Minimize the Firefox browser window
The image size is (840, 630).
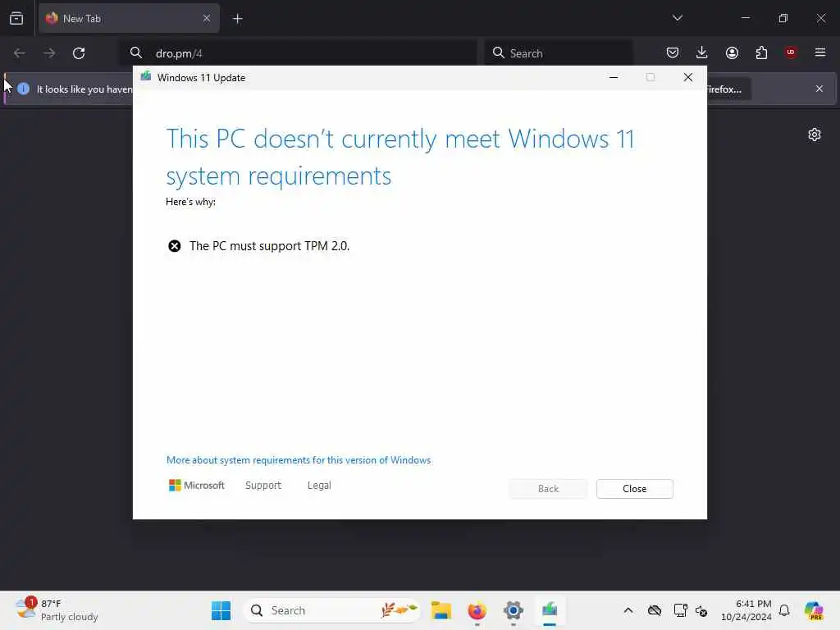[745, 18]
